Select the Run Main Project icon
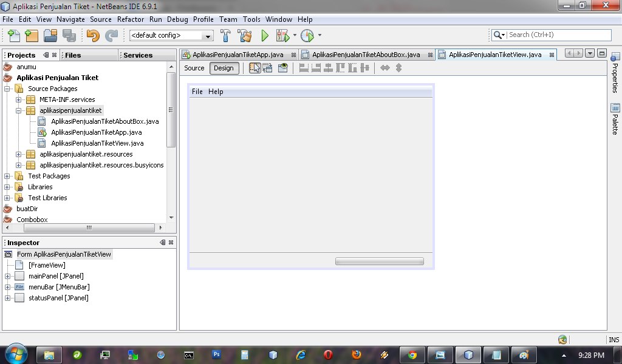This screenshot has height=364, width=622. (x=264, y=35)
